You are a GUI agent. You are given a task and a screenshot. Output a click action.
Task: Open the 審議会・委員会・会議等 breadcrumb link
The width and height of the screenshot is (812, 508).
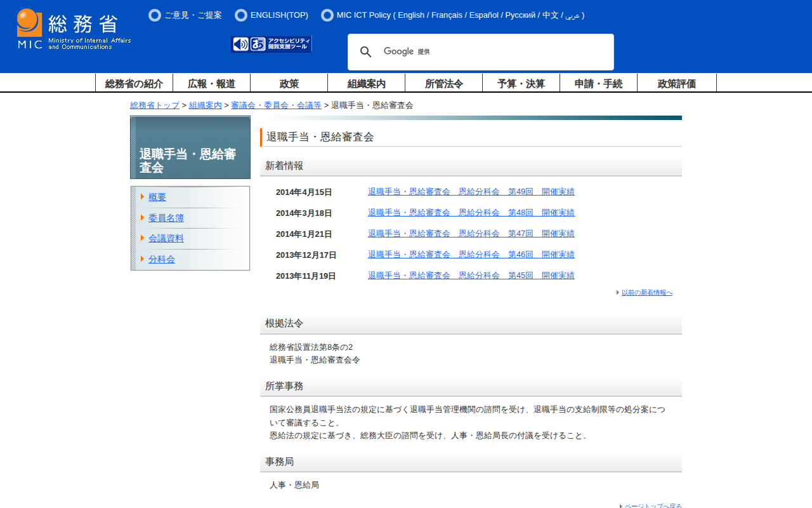[276, 105]
